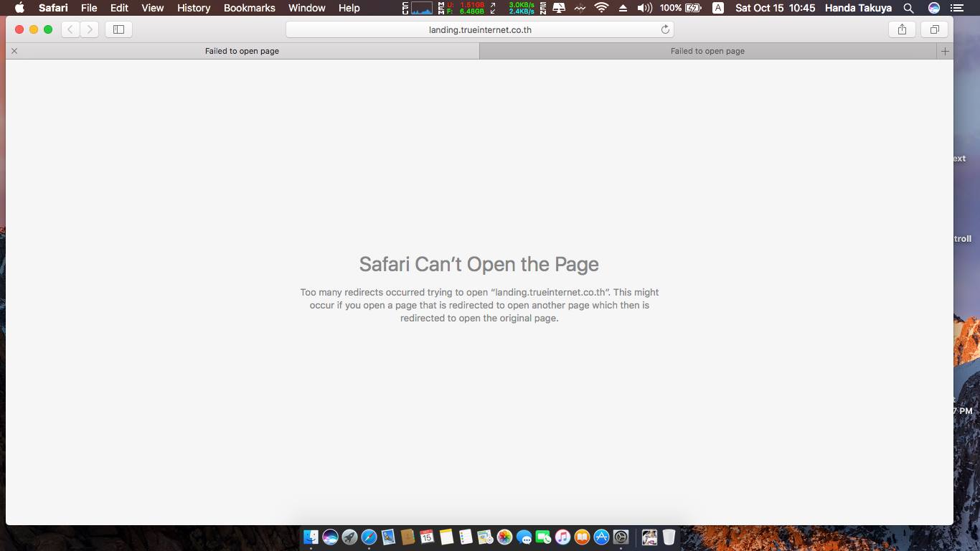Switch to the second 'Failed to open page' tab
The height and width of the screenshot is (551, 980).
pos(708,51)
